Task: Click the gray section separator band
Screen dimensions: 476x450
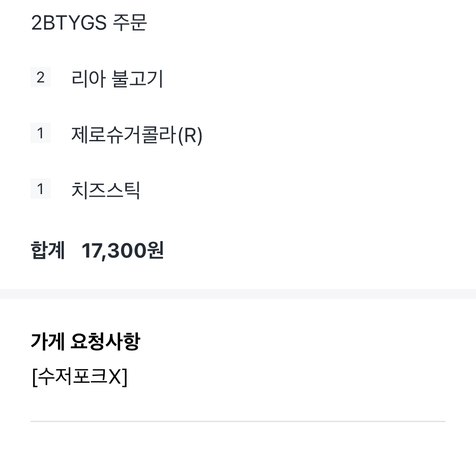Action: (238, 294)
